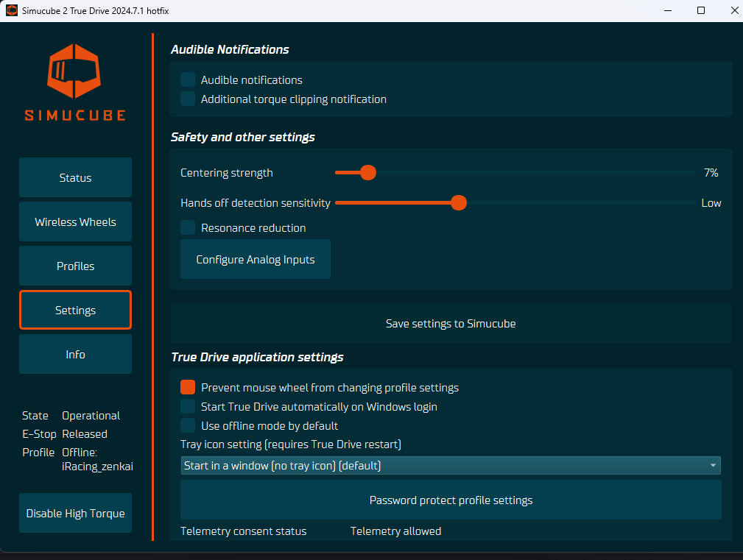Enable Audible notifications checkbox
Screen dimensions: 743x560
pyautogui.click(x=189, y=79)
